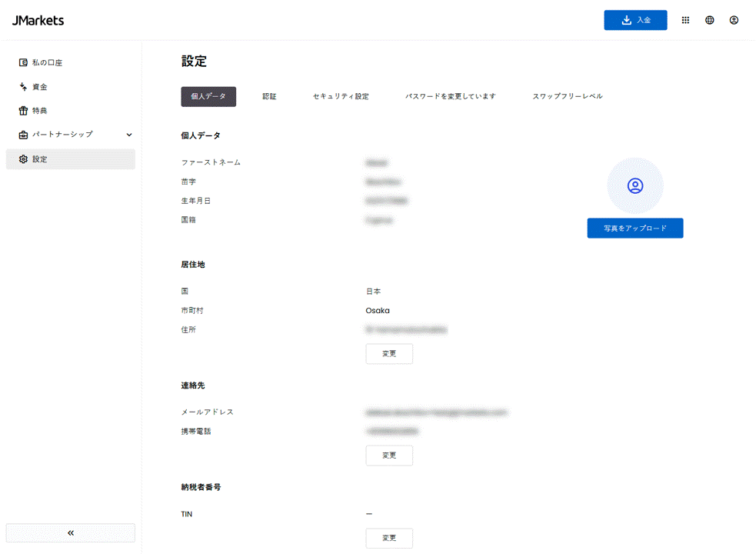Click the 日本 country value
The image size is (756, 554).
coord(373,292)
